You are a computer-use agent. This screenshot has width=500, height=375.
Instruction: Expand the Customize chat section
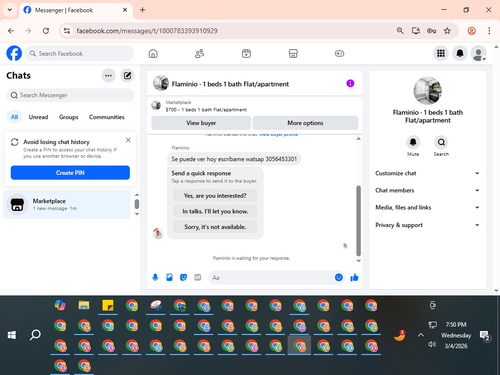427,173
